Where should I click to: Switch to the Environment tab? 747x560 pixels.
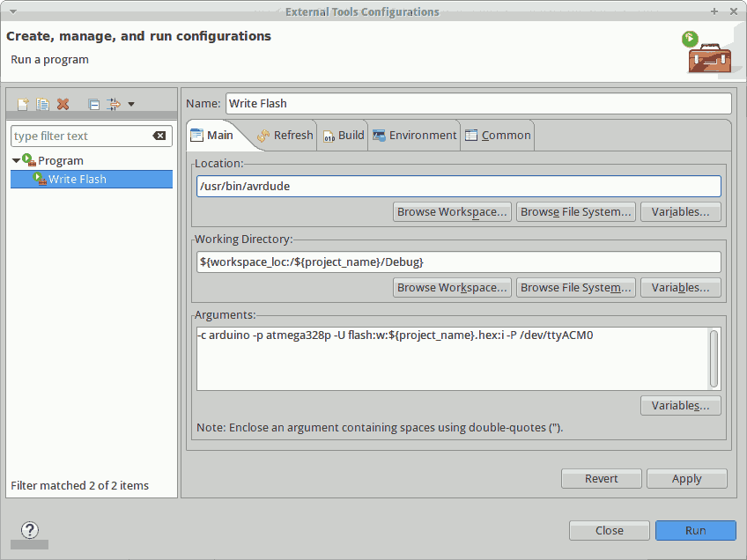pos(414,135)
